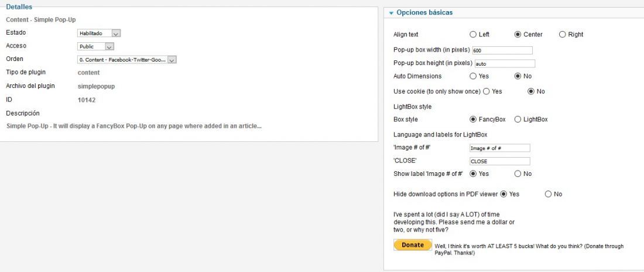Click the yellow PayPal Donate button
This screenshot has width=644, height=272.
[412, 245]
